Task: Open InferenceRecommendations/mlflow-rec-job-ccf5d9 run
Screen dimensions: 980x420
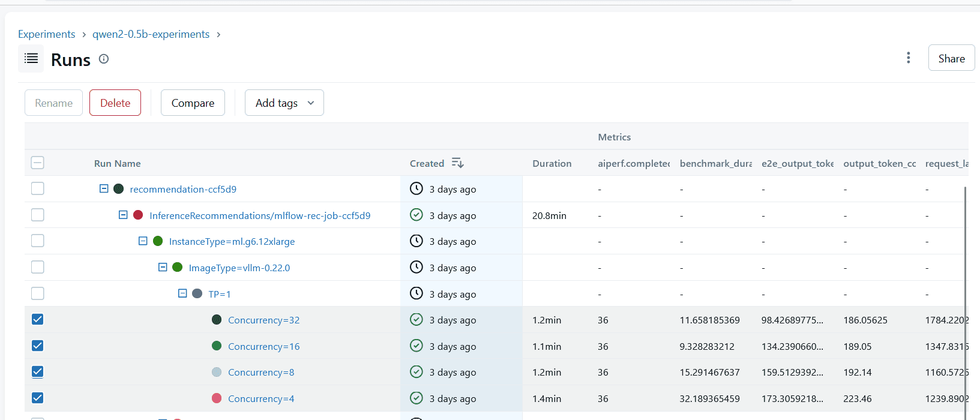Action: [x=260, y=215]
